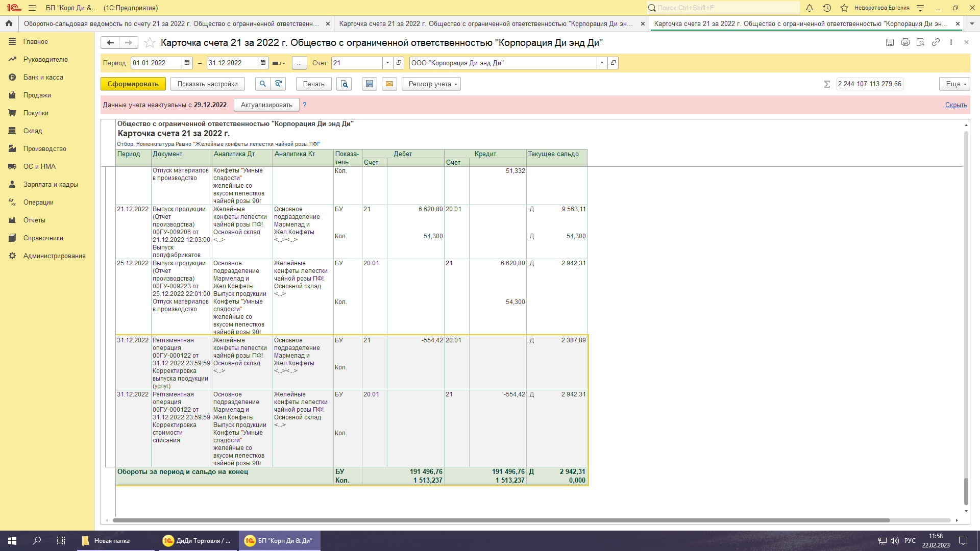The image size is (980, 551).
Task: Navigate back with the left arrow
Action: (110, 42)
